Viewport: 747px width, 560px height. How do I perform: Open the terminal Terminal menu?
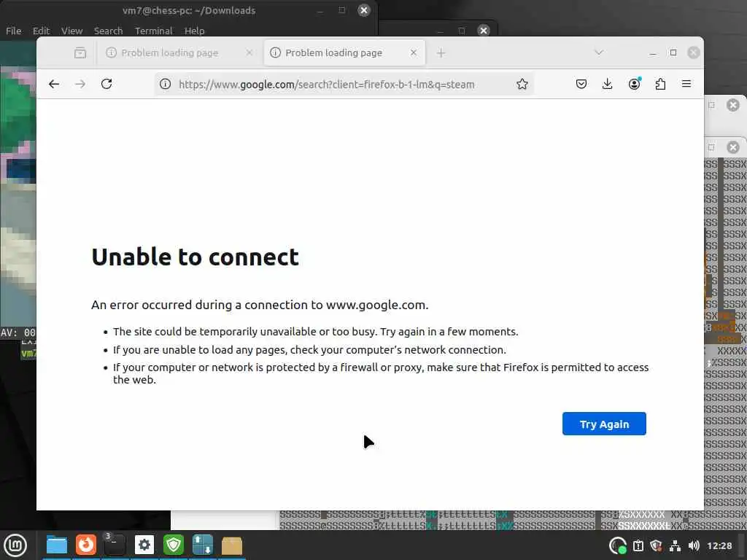[153, 31]
